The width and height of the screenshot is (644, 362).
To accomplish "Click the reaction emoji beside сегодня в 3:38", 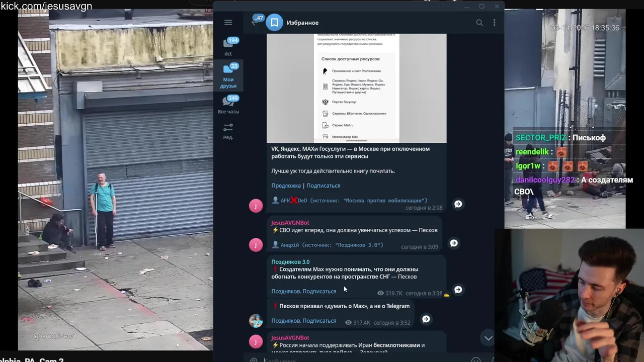I will pyautogui.click(x=447, y=295).
